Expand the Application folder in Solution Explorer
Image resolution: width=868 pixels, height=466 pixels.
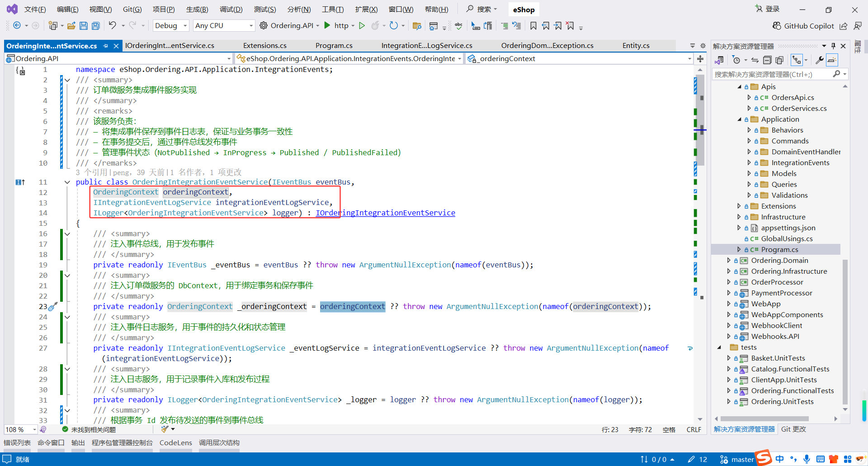click(x=740, y=119)
